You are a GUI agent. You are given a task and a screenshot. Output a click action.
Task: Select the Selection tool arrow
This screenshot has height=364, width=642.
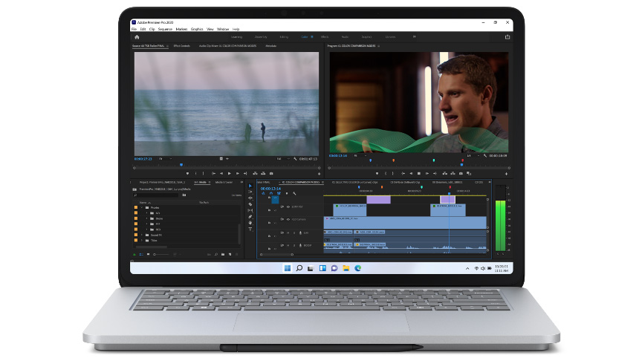tap(250, 186)
